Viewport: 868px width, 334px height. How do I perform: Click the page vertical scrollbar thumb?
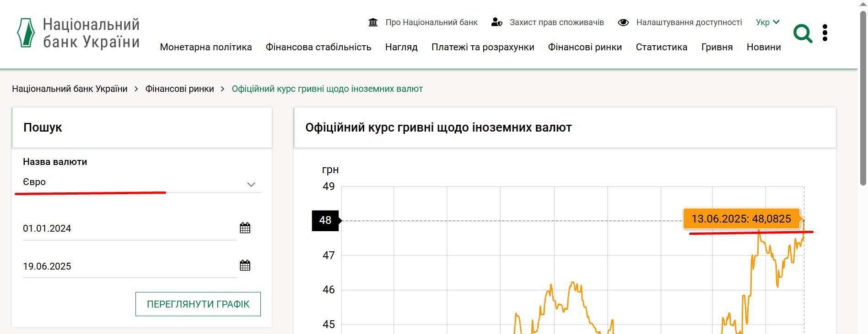(863, 98)
